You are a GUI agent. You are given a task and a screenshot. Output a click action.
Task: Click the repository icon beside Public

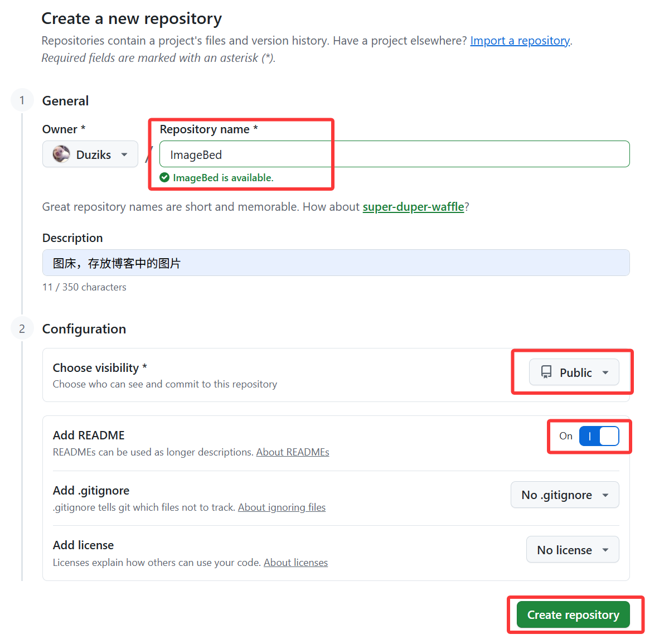(x=546, y=372)
